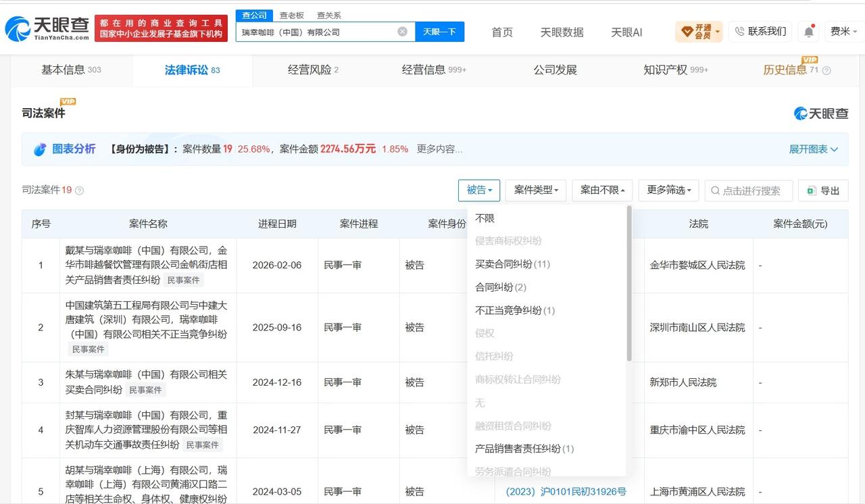Click the VIP badge above 司法案件 heading
Image resolution: width=865 pixels, height=504 pixels.
pyautogui.click(x=68, y=101)
